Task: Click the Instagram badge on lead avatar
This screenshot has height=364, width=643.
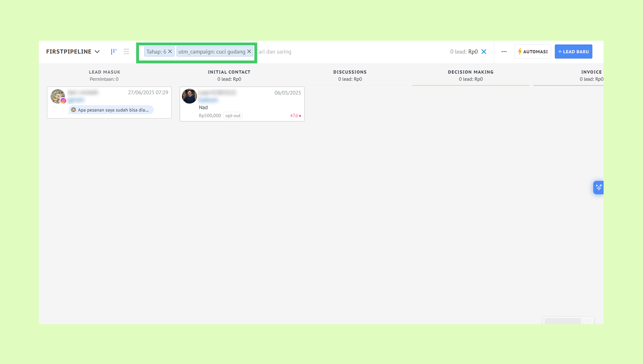Action: [x=63, y=101]
